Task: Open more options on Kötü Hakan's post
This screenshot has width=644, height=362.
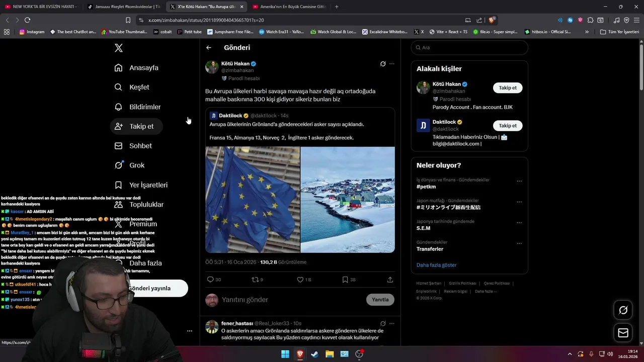Action: pyautogui.click(x=392, y=64)
